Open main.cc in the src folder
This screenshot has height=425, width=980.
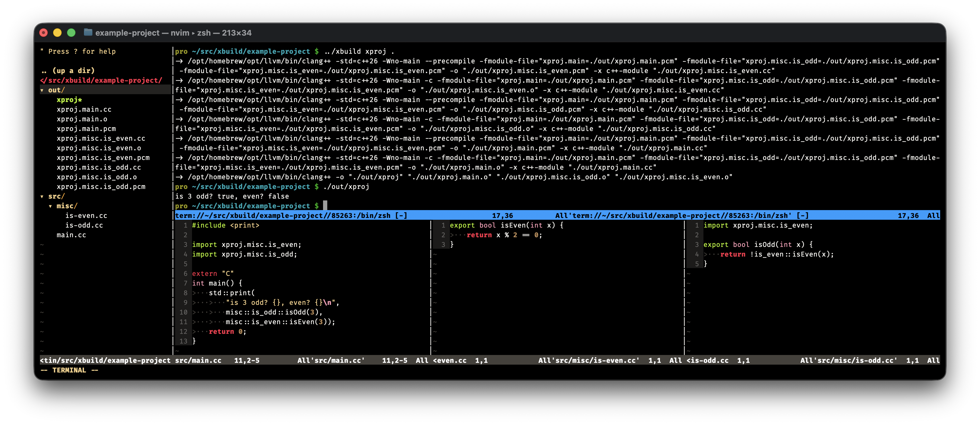pyautogui.click(x=71, y=235)
